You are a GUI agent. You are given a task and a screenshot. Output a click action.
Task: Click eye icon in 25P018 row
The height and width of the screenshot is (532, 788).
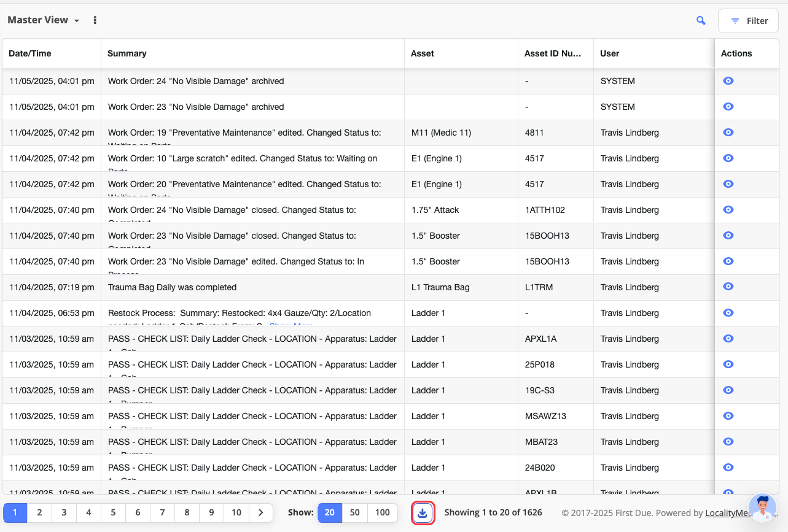point(728,364)
